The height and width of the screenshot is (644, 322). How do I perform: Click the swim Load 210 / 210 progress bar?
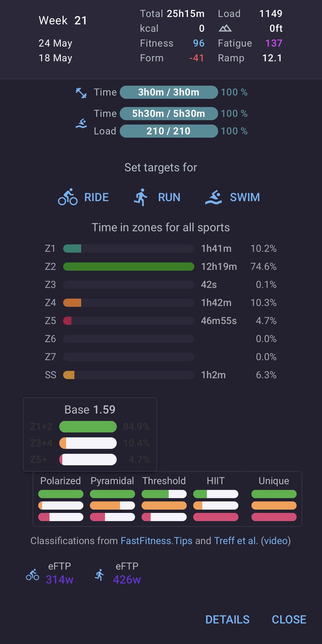(x=169, y=131)
